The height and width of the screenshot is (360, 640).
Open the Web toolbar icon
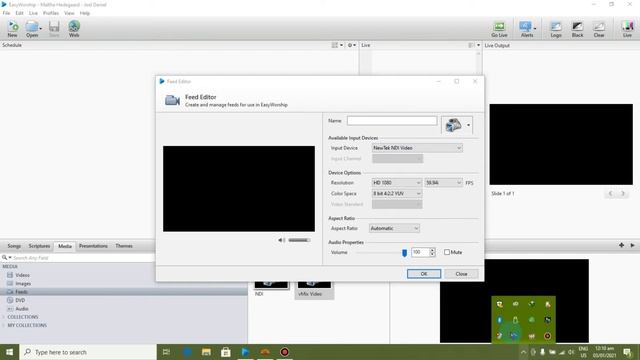coord(74,29)
